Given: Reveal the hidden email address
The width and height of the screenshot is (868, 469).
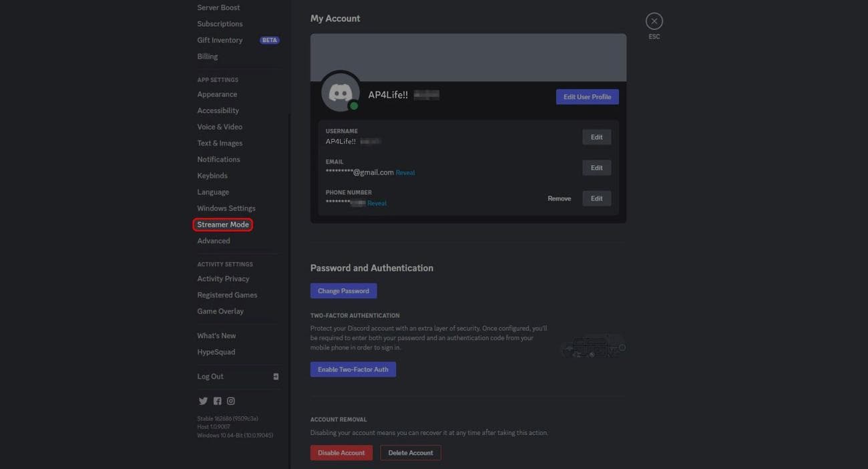Looking at the screenshot, I should point(405,172).
